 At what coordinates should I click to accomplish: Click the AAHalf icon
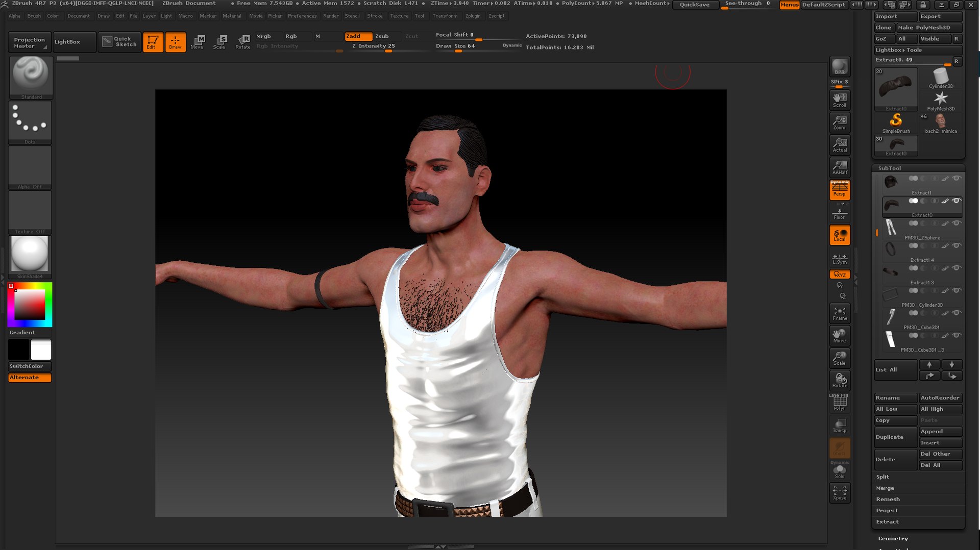(840, 167)
